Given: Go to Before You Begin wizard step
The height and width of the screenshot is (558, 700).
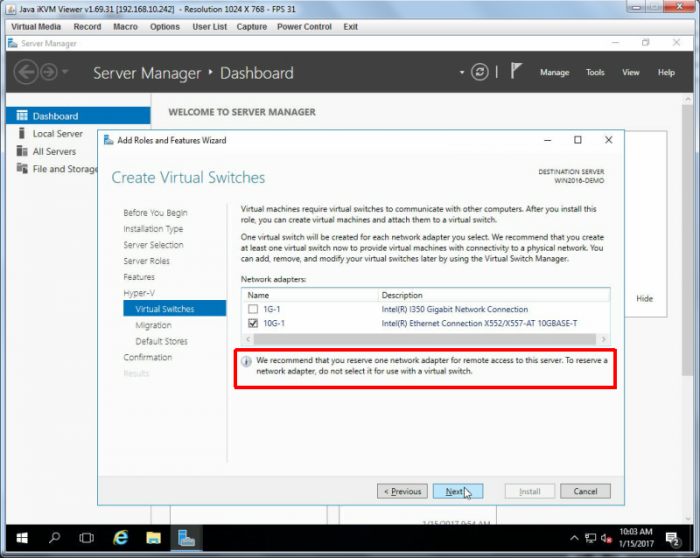Looking at the screenshot, I should point(155,212).
